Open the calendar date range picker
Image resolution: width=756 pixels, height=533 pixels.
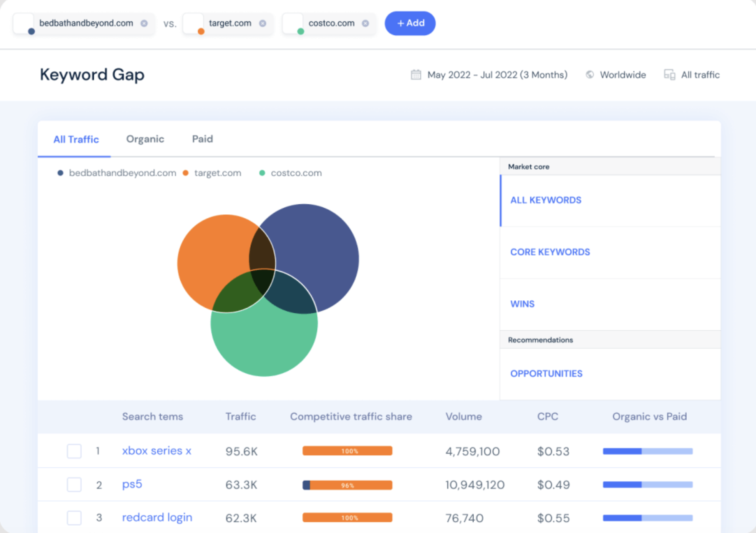415,75
